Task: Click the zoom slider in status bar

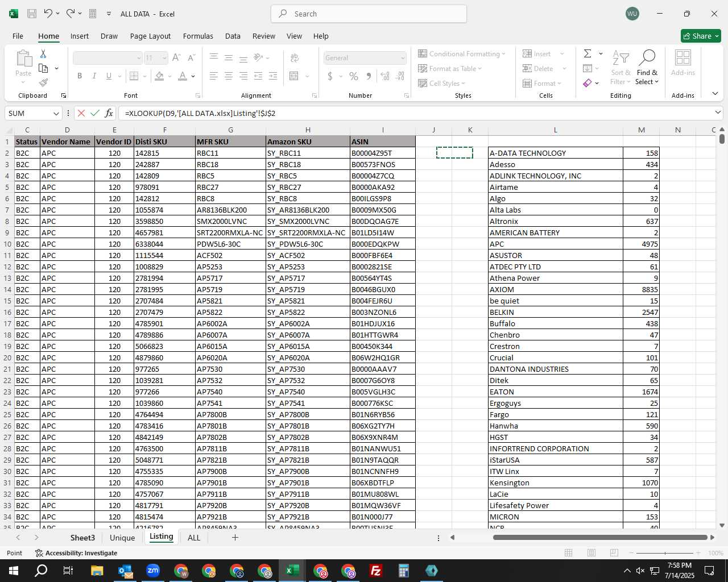Action: 664,553
